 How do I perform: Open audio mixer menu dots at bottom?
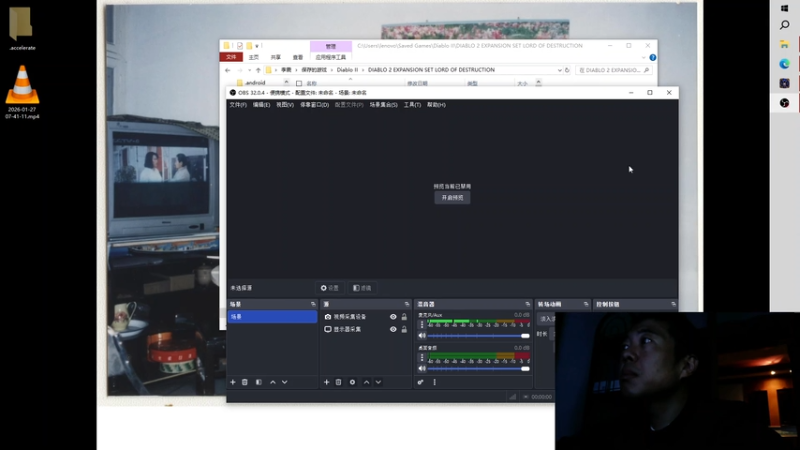pos(435,382)
